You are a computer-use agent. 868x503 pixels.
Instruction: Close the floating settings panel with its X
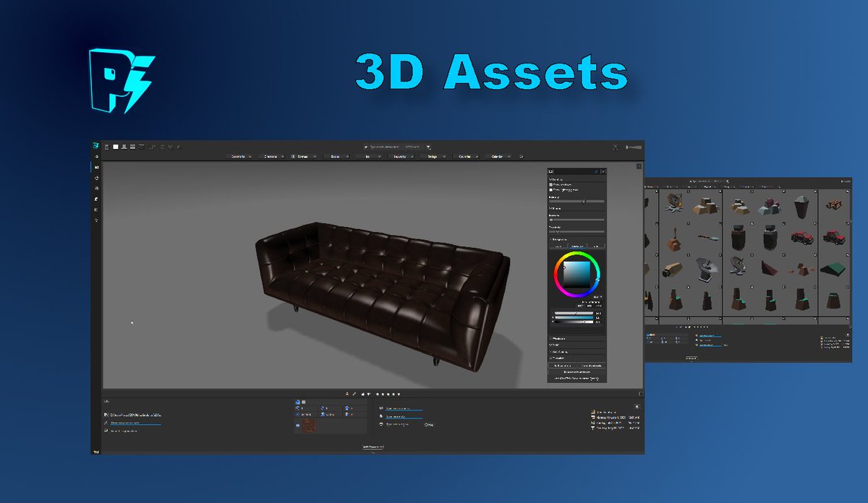[603, 171]
